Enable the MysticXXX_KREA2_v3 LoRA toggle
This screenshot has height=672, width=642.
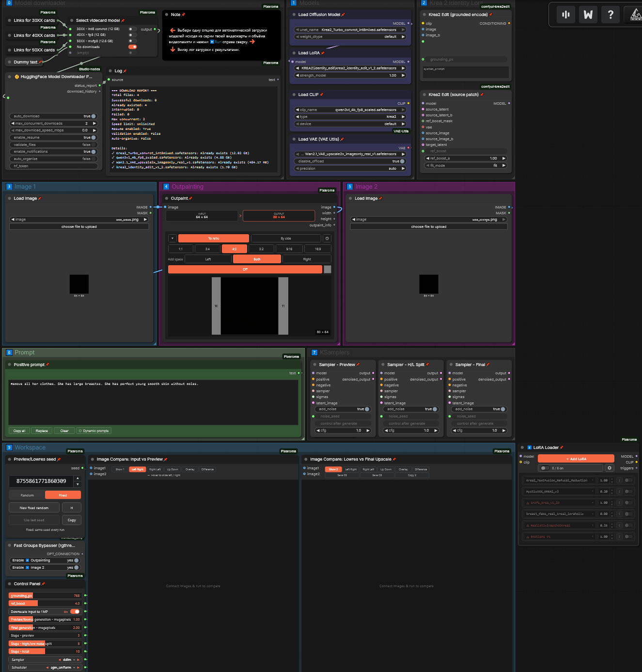[628, 492]
